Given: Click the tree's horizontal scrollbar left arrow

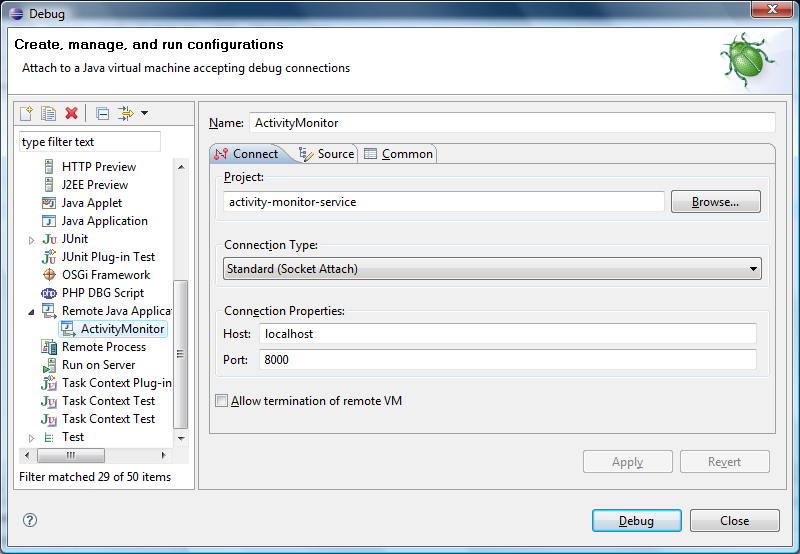Looking at the screenshot, I should tap(27, 455).
